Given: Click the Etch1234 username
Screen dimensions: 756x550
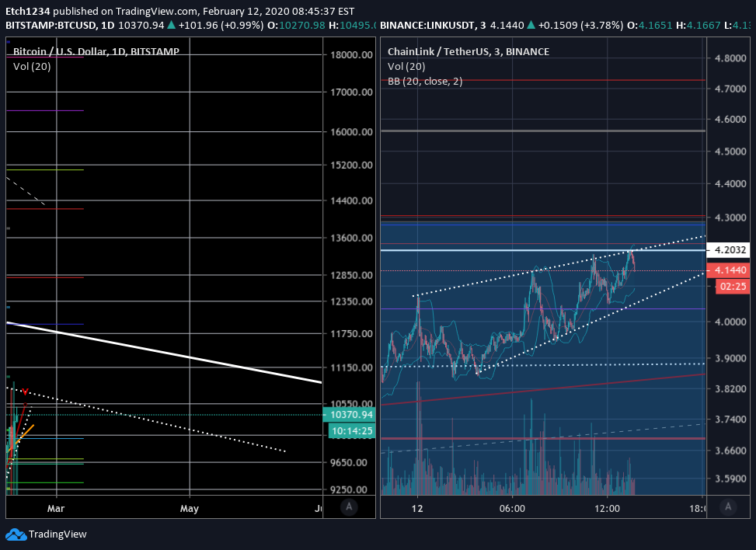Looking at the screenshot, I should 27,11.
